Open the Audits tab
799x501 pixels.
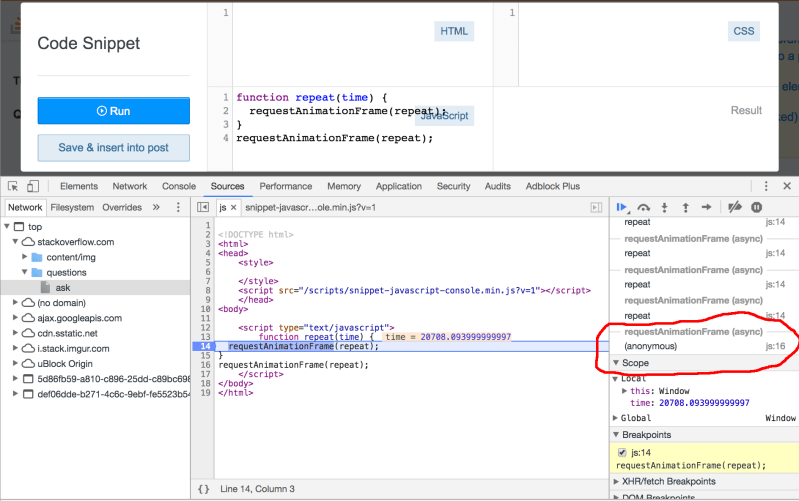pos(498,187)
